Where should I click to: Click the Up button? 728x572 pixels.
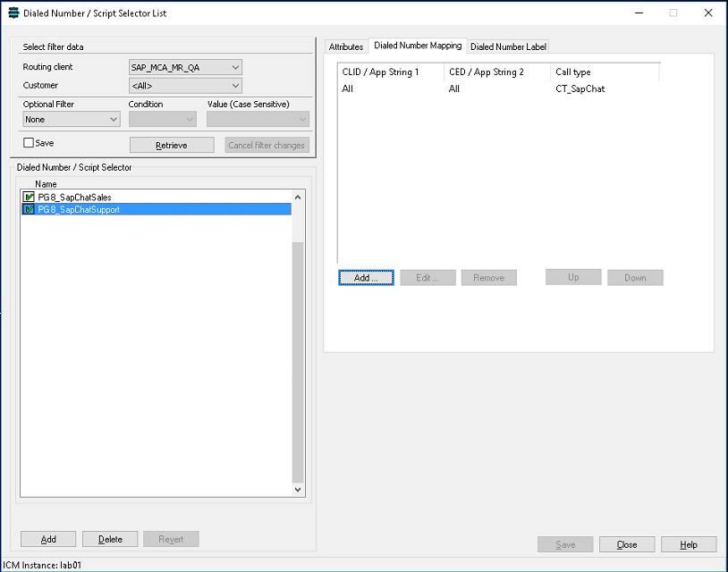coord(573,277)
